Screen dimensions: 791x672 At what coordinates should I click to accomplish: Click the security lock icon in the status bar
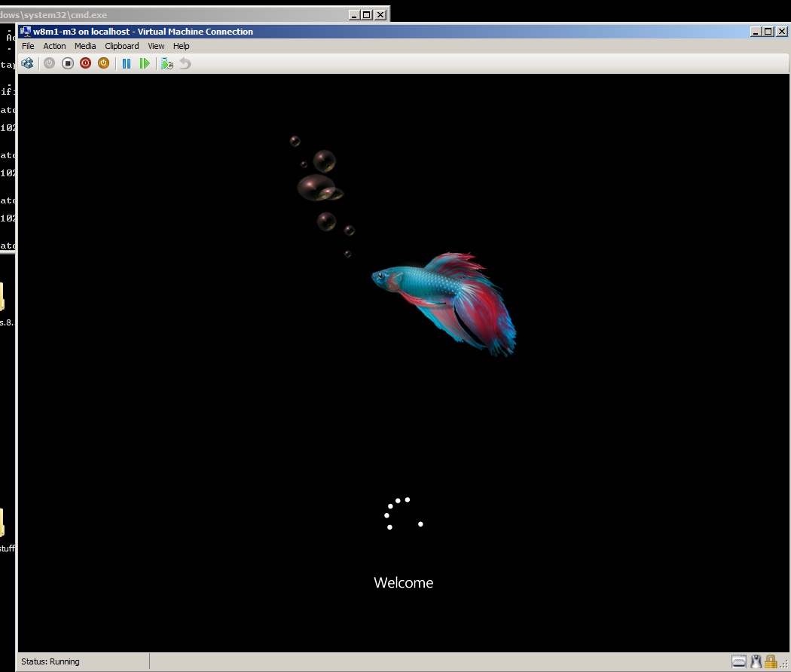click(x=770, y=661)
